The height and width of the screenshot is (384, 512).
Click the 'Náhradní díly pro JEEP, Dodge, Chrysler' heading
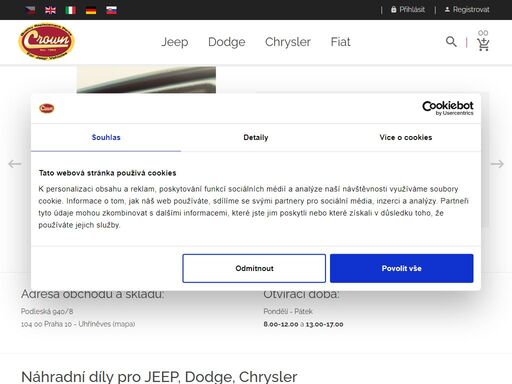[x=159, y=377]
